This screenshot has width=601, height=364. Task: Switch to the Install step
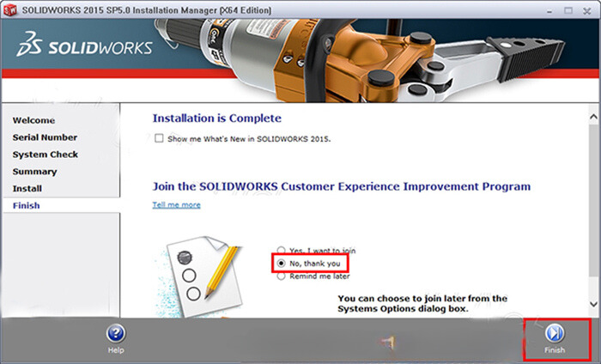[x=27, y=189]
